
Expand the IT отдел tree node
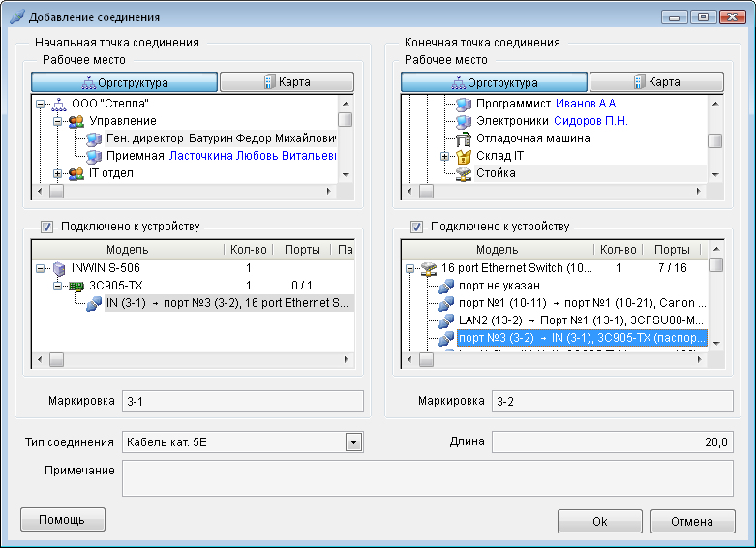(57, 173)
